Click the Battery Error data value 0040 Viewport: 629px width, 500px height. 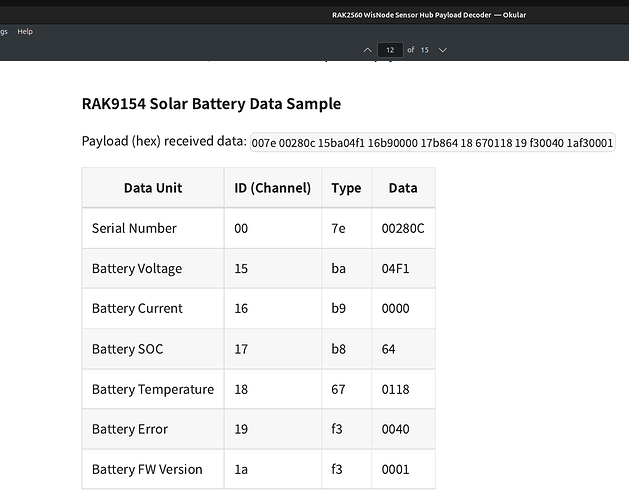pos(397,429)
